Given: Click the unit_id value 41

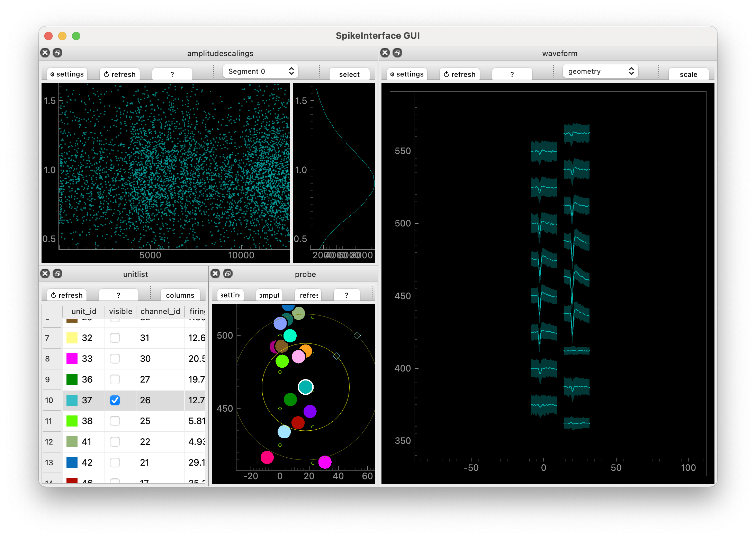Looking at the screenshot, I should [87, 442].
